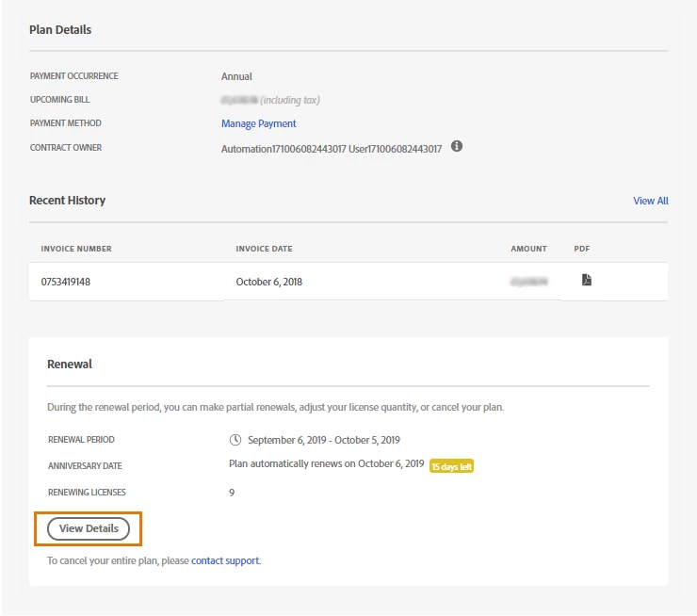Click the Recent History heading
The height and width of the screenshot is (616, 697).
pyautogui.click(x=67, y=201)
